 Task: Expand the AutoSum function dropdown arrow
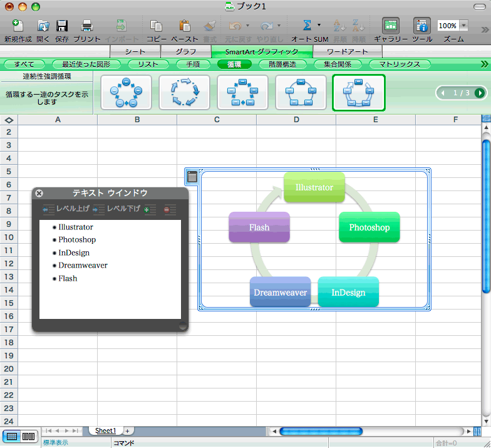[319, 25]
